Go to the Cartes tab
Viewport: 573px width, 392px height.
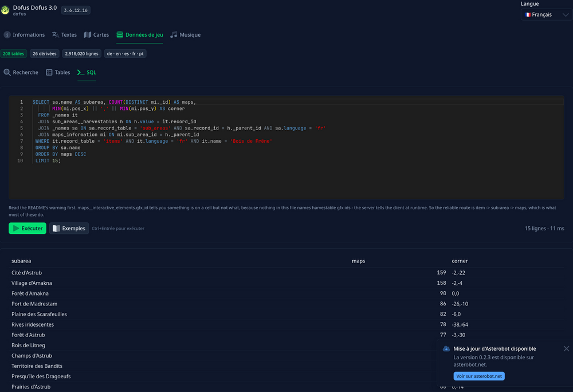(96, 35)
